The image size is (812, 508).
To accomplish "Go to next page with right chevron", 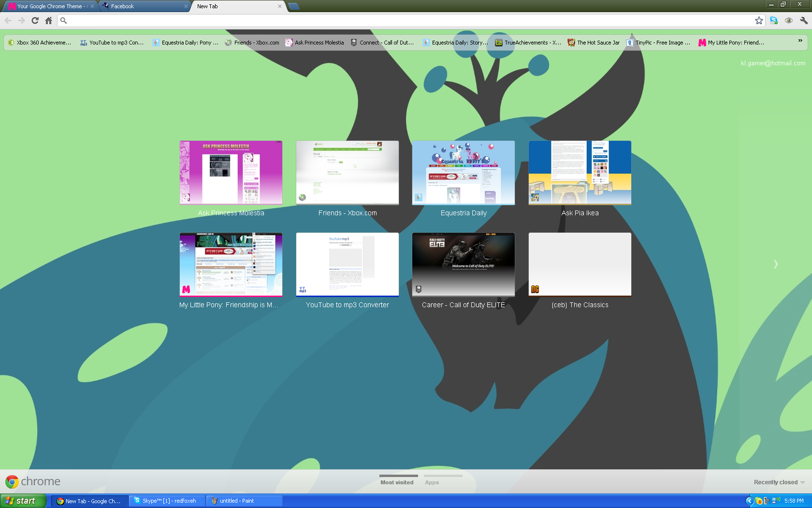I will point(776,264).
